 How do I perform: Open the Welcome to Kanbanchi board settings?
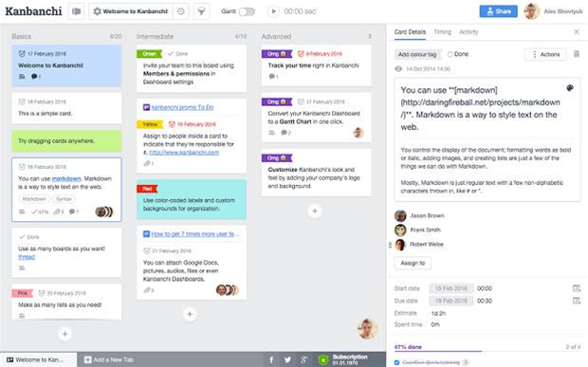[x=131, y=11]
